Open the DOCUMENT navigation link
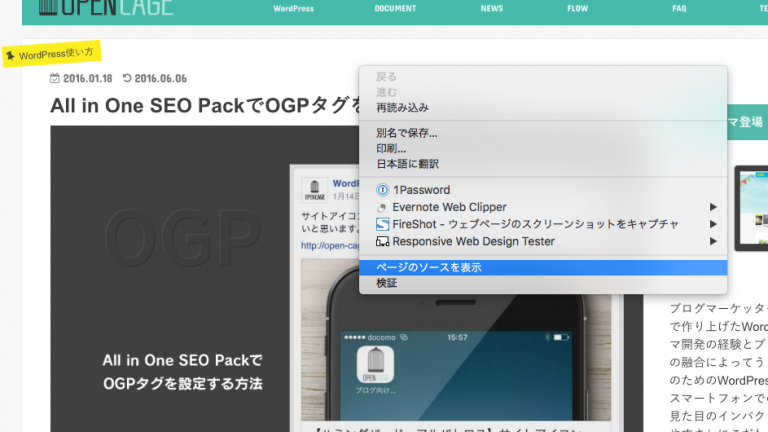The image size is (768, 432). point(395,8)
